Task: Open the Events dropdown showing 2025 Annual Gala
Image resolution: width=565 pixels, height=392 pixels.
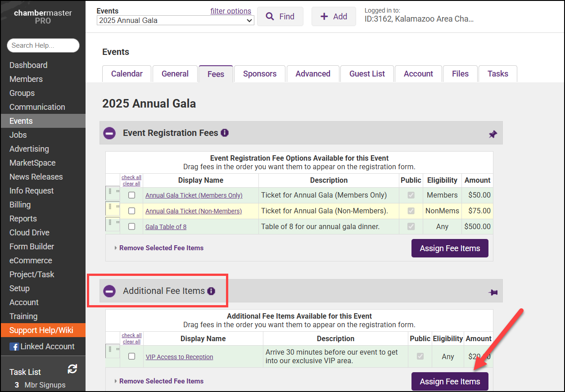Action: 175,20
